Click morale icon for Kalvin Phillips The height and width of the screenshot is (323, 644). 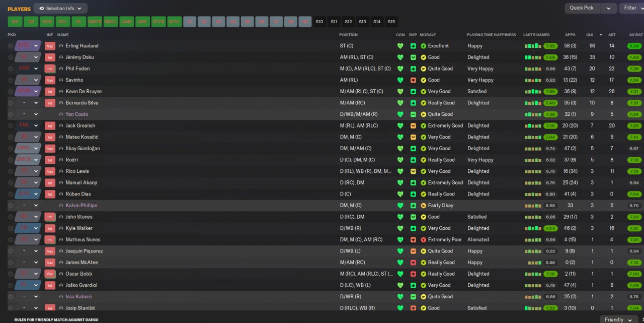(423, 206)
